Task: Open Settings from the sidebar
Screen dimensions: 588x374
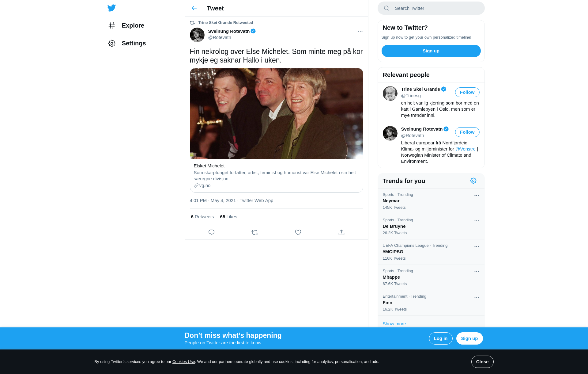Action: tap(127, 43)
